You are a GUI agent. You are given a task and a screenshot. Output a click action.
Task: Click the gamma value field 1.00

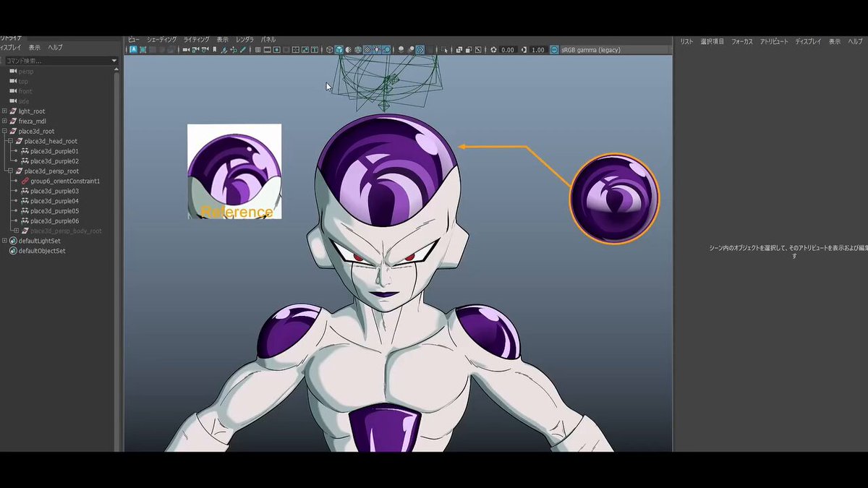(538, 50)
